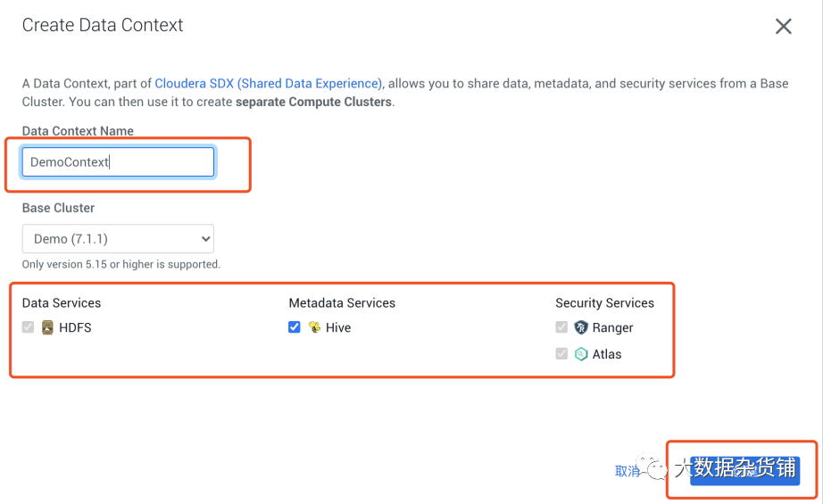823x504 pixels.
Task: Click the Hive bee icon
Action: click(x=314, y=327)
